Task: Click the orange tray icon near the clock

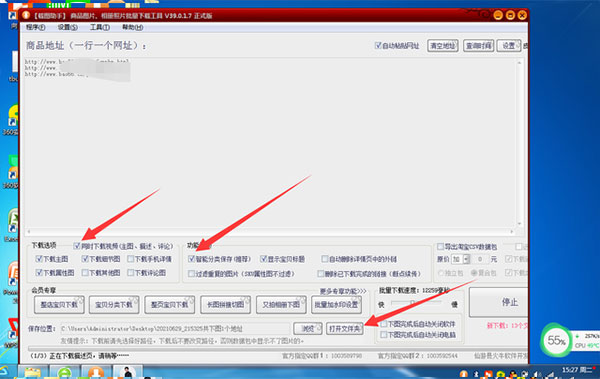Action: tap(464, 374)
